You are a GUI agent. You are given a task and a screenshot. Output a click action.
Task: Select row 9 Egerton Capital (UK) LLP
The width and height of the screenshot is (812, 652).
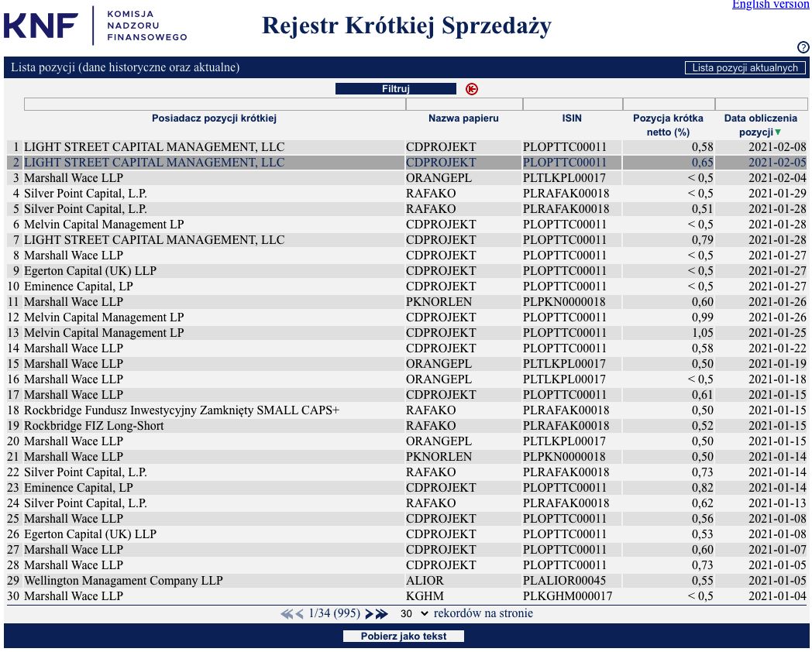pos(407,271)
